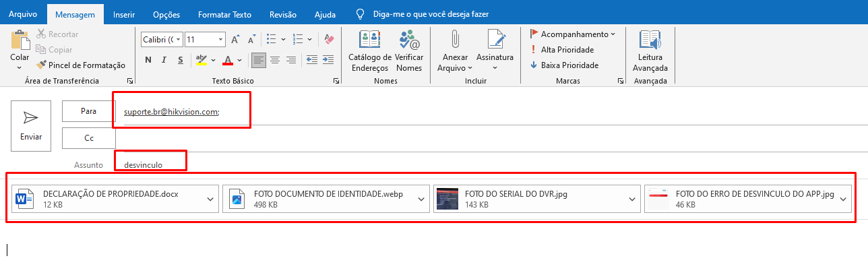
Task: Toggle italic (I) formatting
Action: point(164,61)
